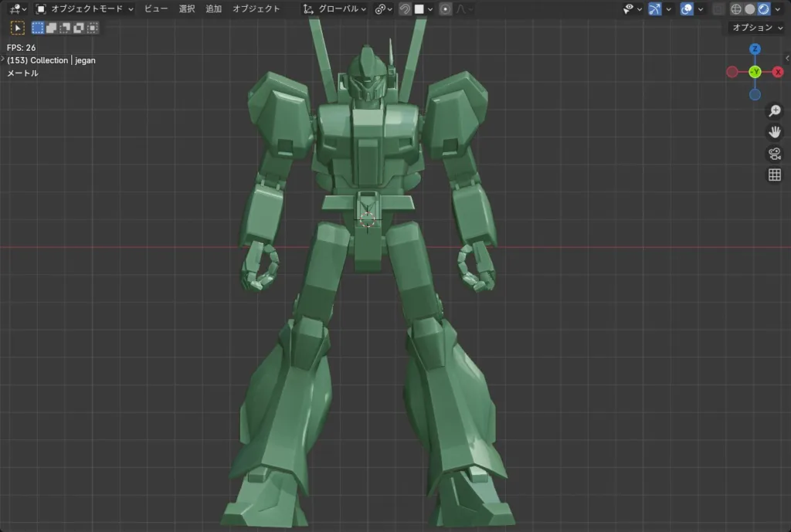Viewport: 791px width, 532px height.
Task: Select wireframe viewport shading mode
Action: pos(736,9)
